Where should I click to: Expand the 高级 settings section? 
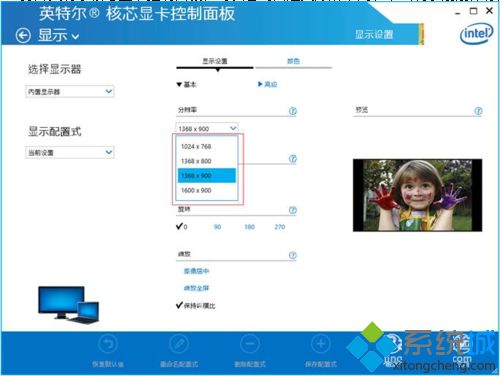tap(268, 84)
